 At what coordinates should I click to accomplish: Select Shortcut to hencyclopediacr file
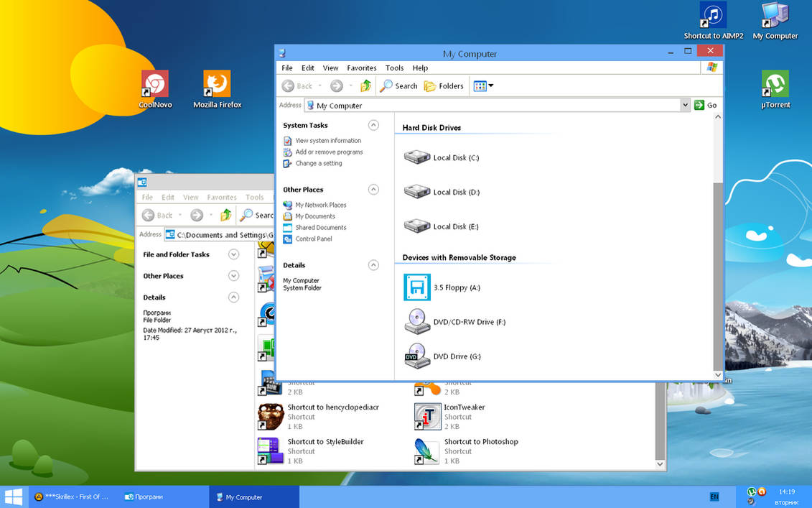click(x=319, y=416)
